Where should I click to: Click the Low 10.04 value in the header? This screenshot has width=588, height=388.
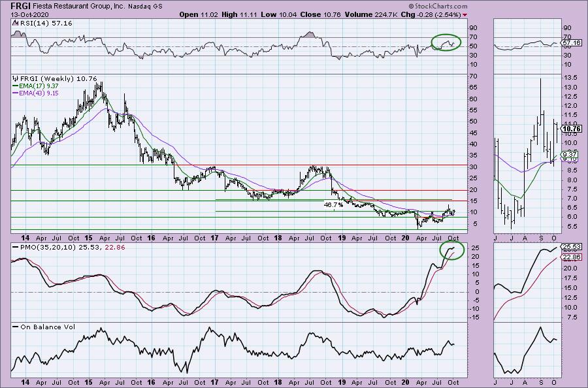(x=278, y=14)
